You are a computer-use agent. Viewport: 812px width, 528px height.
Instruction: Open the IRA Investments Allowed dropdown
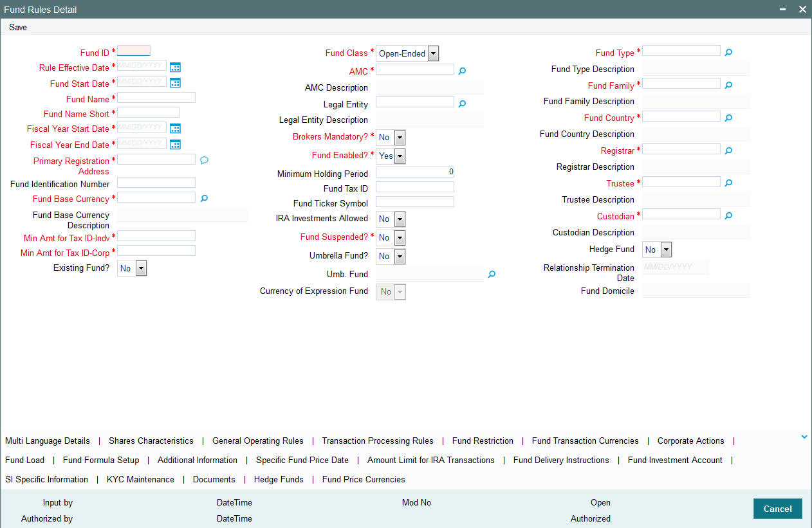pyautogui.click(x=391, y=219)
